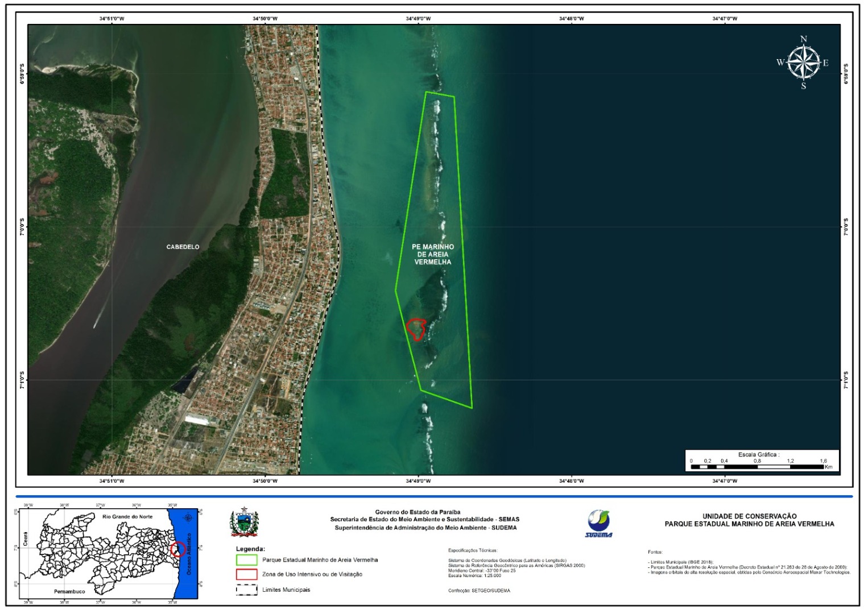
Task: Click the Paraíba state coat of arms
Action: coord(244,523)
